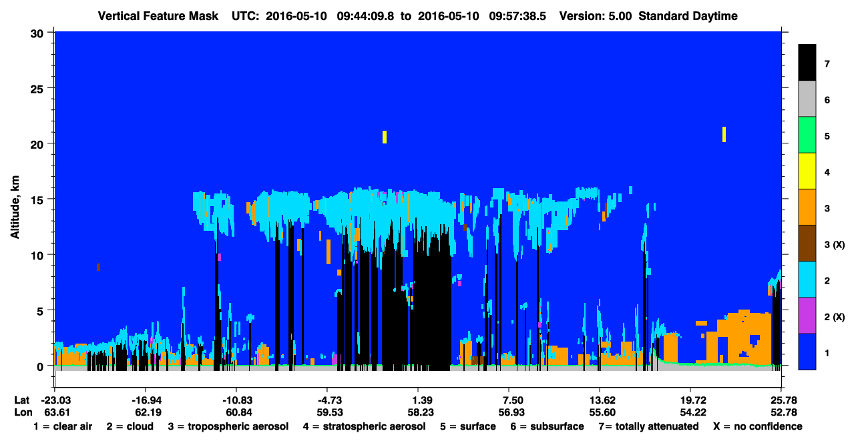Image resolution: width=868 pixels, height=445 pixels.
Task: Click the magenta swatch labeled 2 (X)
Action: 807,316
